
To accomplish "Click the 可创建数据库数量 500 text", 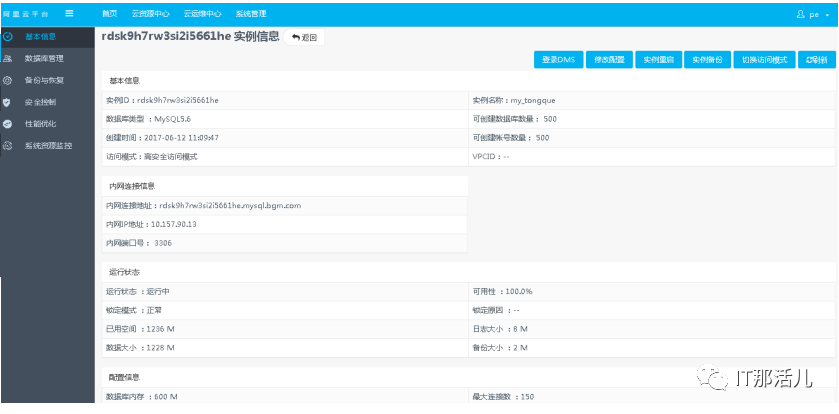I will (515, 119).
